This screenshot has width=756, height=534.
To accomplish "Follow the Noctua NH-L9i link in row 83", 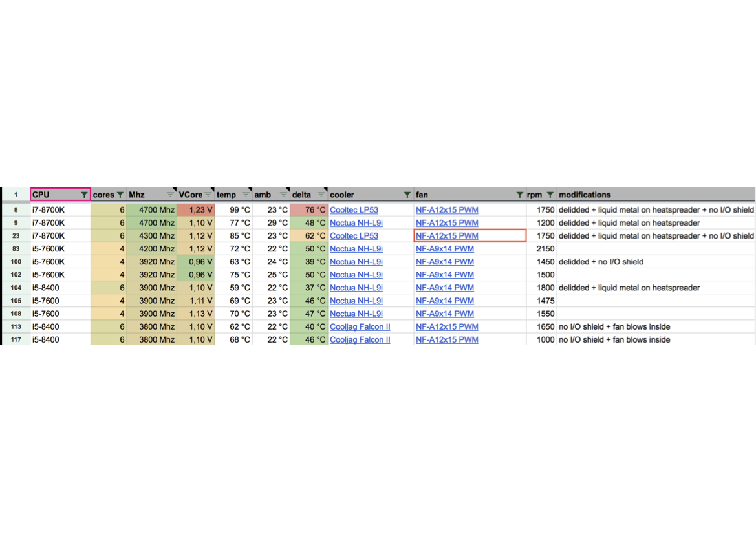I will (x=356, y=249).
